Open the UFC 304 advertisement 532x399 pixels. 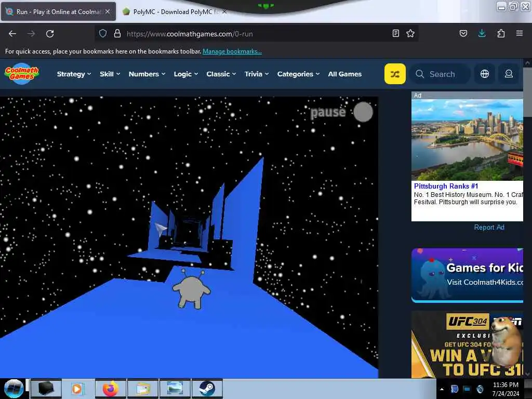(x=467, y=344)
